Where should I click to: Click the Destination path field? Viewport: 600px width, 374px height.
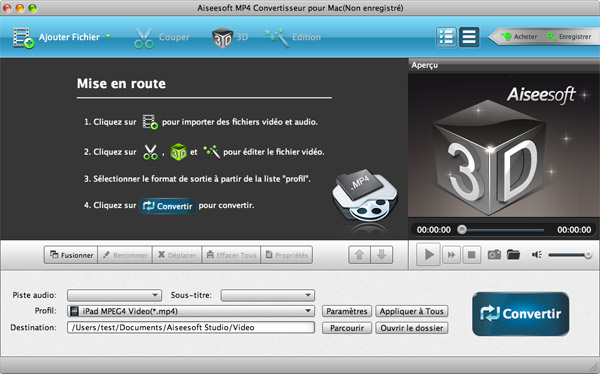(x=191, y=327)
